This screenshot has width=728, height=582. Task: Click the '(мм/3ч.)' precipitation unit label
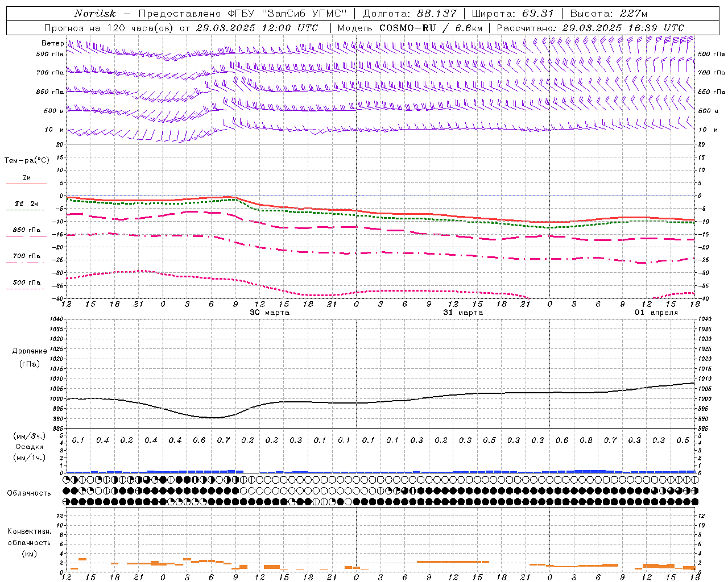point(30,436)
